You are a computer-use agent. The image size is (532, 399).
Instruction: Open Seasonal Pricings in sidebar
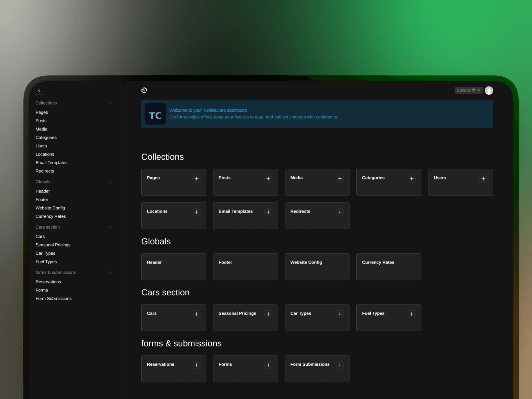(x=53, y=245)
